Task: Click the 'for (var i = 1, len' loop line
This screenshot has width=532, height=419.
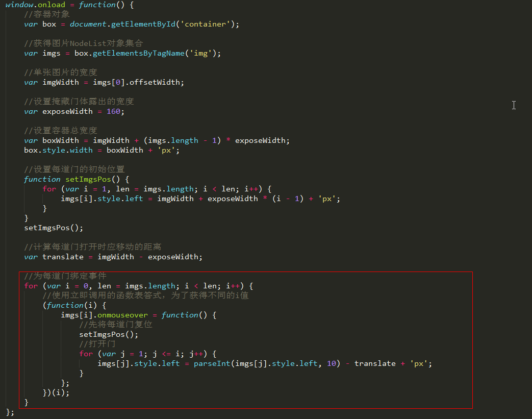Action: coord(157,189)
